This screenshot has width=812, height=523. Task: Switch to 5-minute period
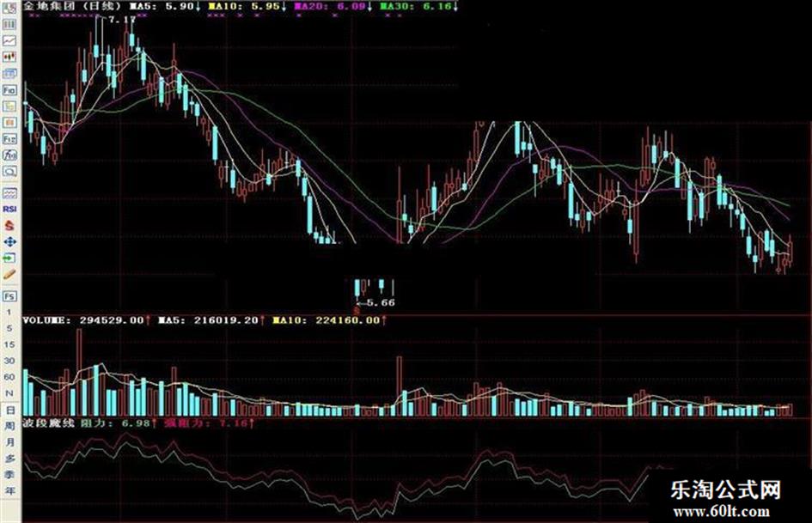click(x=9, y=328)
